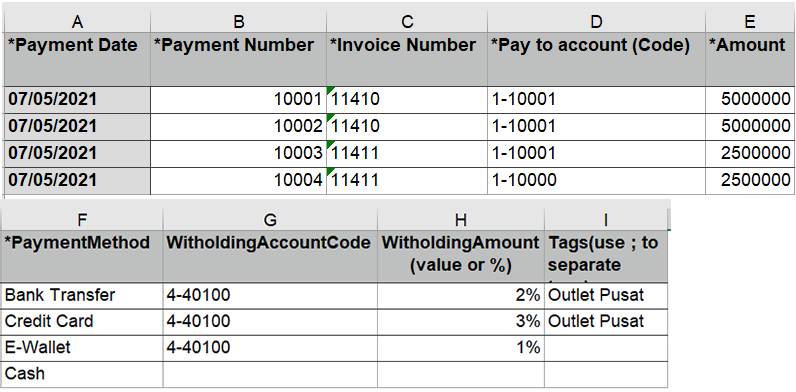Select the 3% withholding amount cell
The height and width of the screenshot is (392, 796).
point(461,321)
